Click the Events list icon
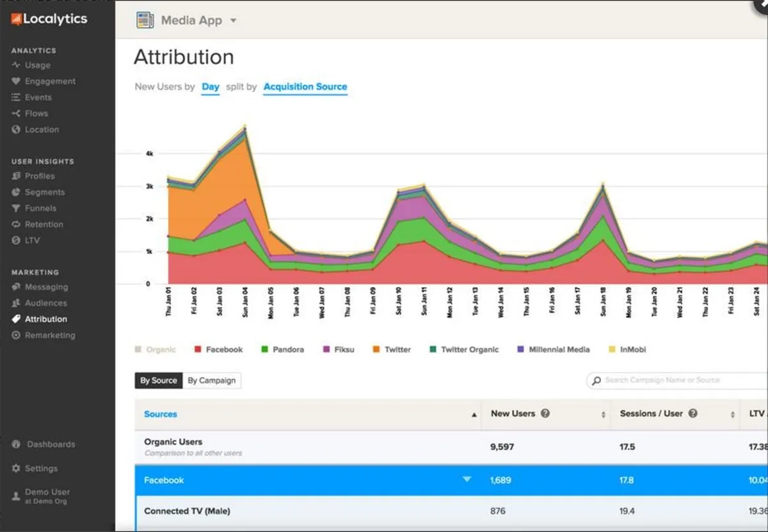 pyautogui.click(x=16, y=97)
